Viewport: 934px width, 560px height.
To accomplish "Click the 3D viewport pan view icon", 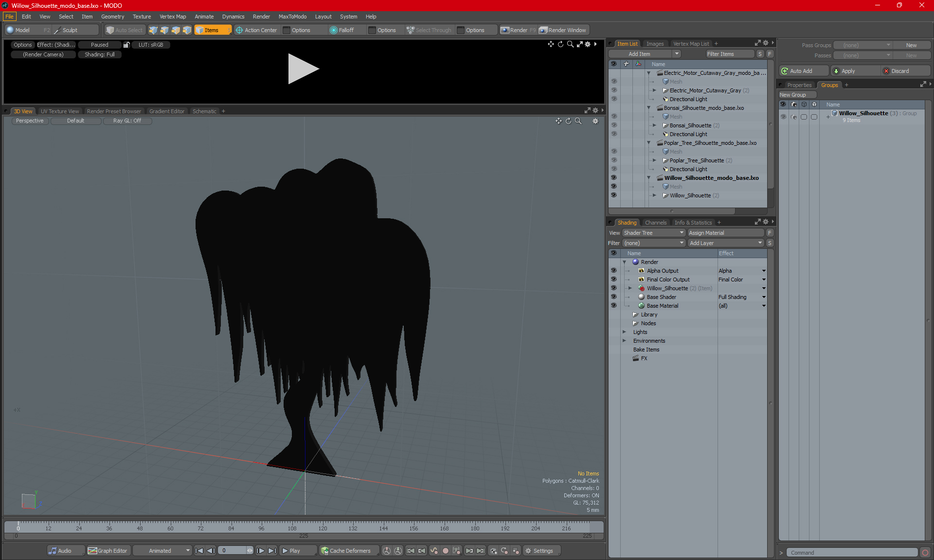I will 558,121.
